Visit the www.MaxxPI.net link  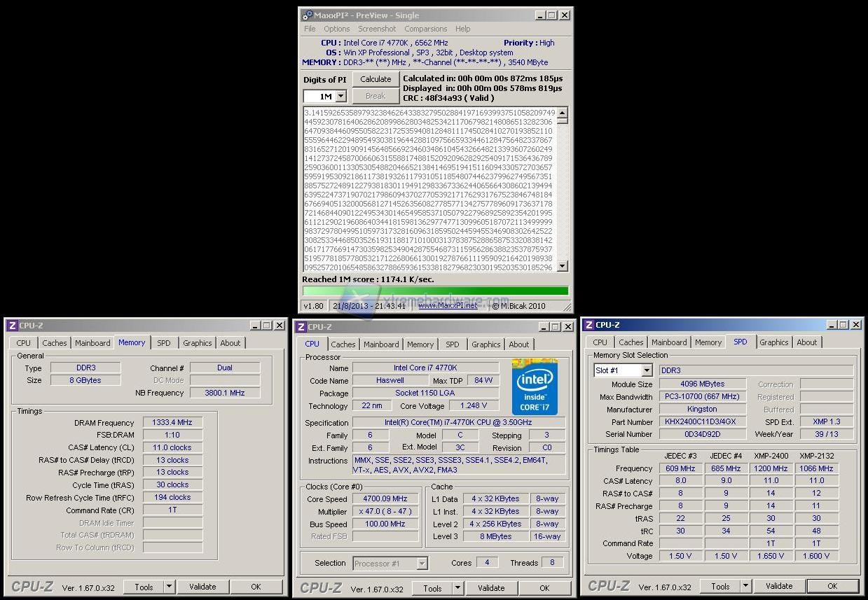point(447,305)
